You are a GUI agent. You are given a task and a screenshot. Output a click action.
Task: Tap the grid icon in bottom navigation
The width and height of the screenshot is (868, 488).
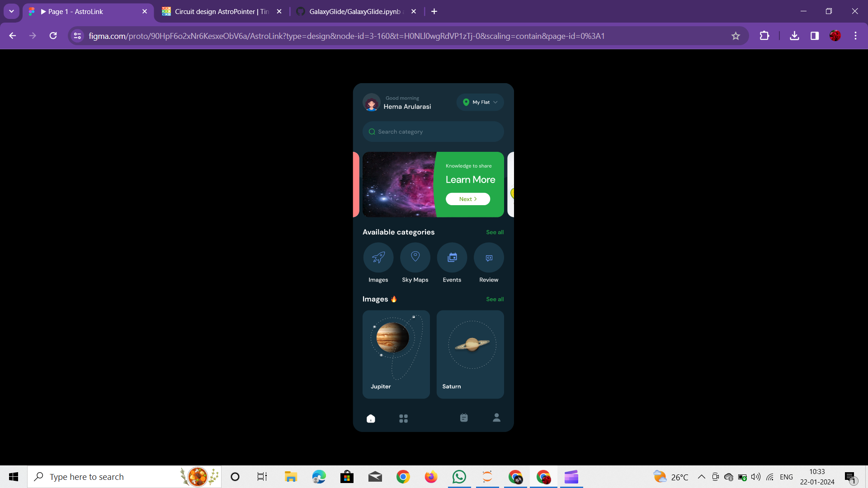(403, 418)
